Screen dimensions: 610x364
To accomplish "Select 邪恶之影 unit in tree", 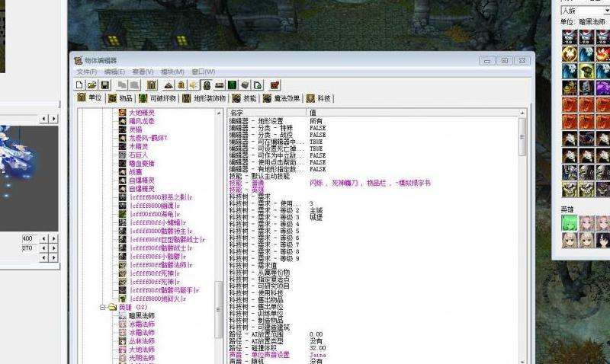I will 162,197.
